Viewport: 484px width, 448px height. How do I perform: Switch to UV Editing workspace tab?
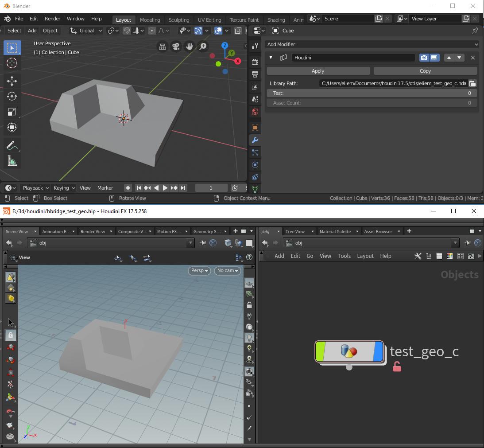(x=209, y=20)
